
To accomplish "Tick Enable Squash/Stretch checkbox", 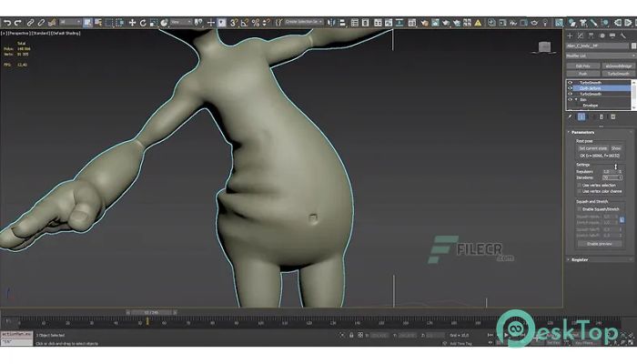I will pyautogui.click(x=580, y=208).
